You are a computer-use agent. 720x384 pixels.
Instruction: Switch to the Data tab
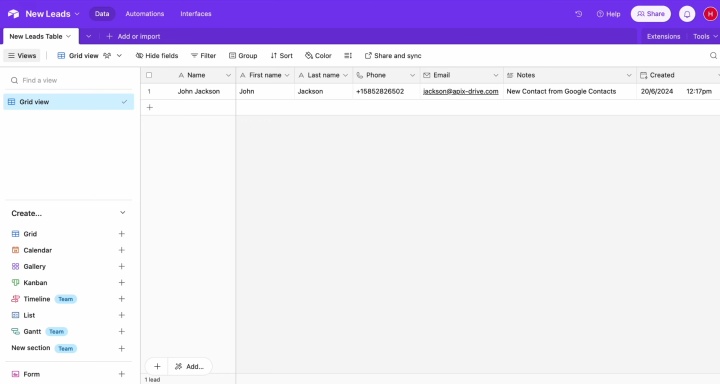(x=102, y=14)
